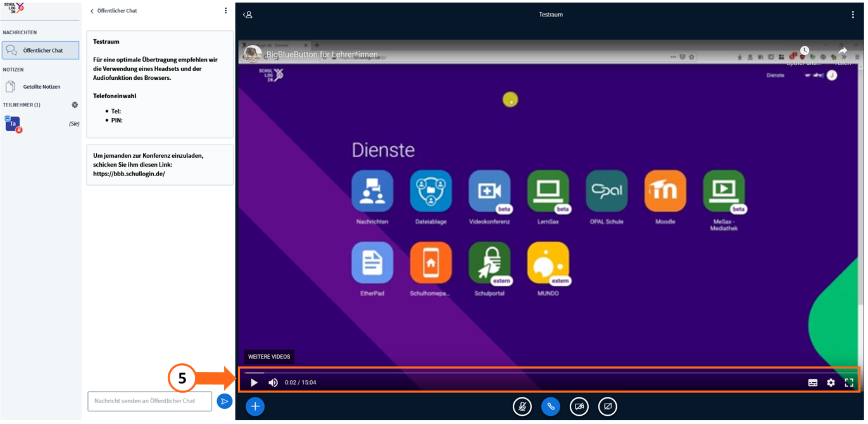The height and width of the screenshot is (424, 868).
Task: Click the public chat message input field
Action: point(149,401)
